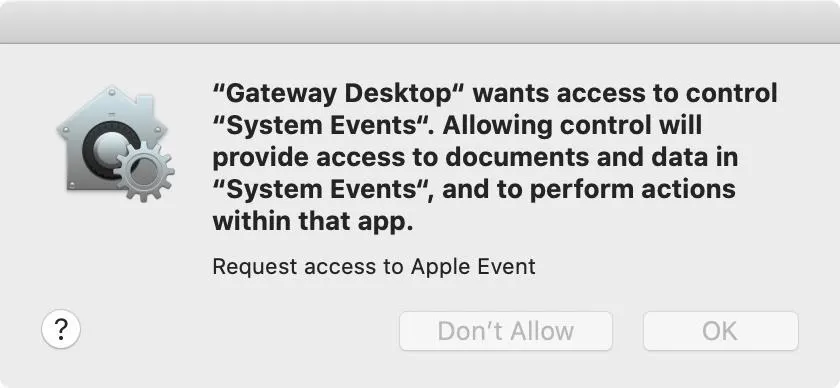Open help with the question mark button
Image resolution: width=840 pixels, height=388 pixels.
(61, 330)
